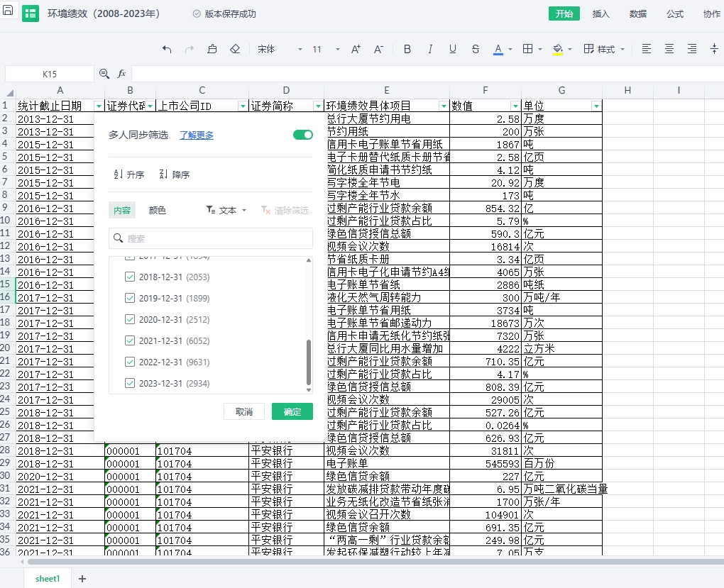
Task: Switch to the 内容 filter tab
Action: pyautogui.click(x=122, y=211)
